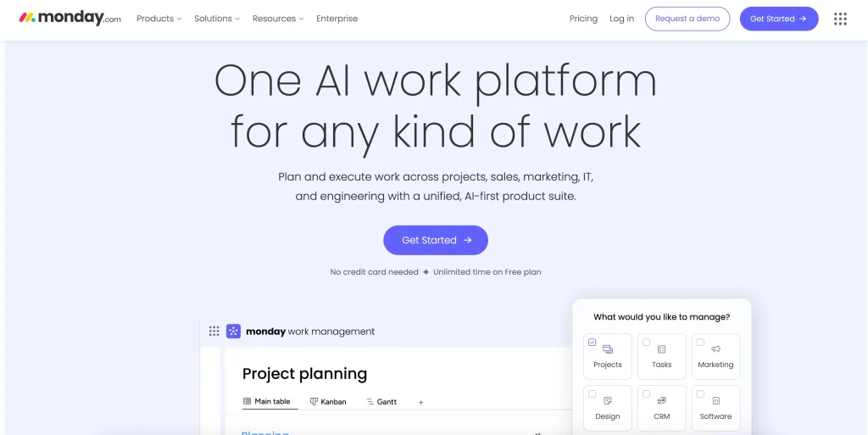Viewport: 868px width, 435px height.
Task: Open the apps grid icon in header
Action: [x=840, y=19]
